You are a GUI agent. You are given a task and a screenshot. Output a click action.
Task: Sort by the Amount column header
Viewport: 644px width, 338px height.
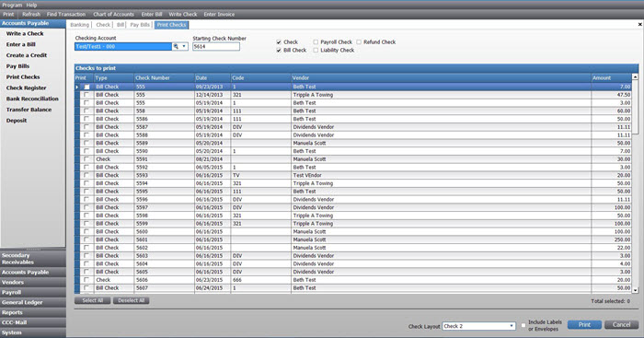click(x=611, y=77)
